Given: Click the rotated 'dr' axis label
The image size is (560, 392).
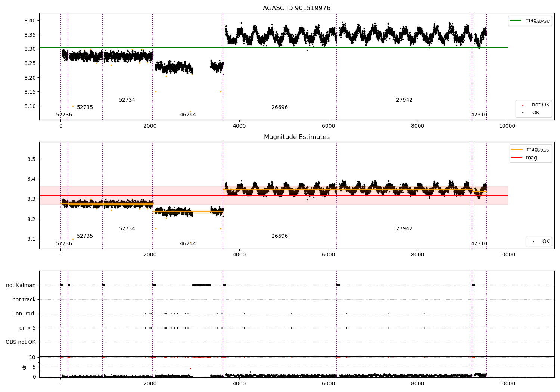Looking at the screenshot, I should point(24,367).
